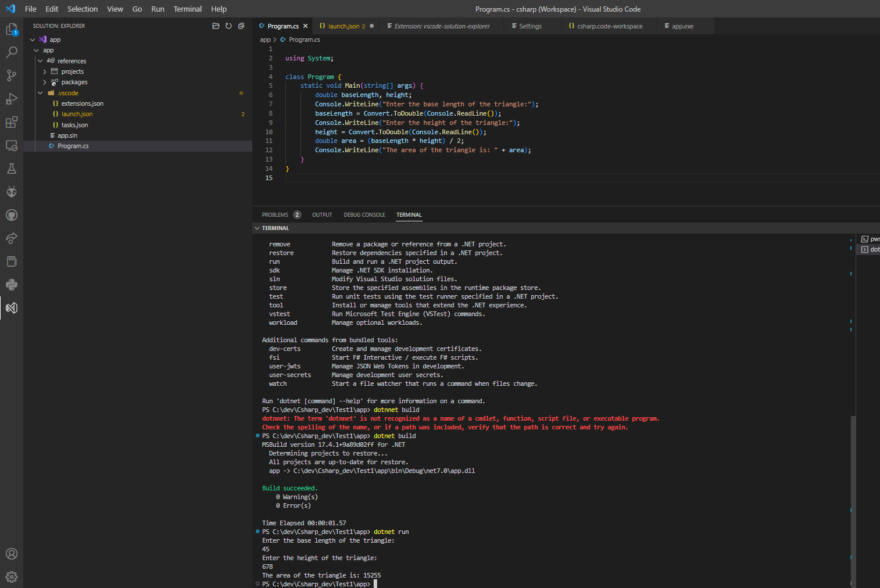Click line number 10 in the gutter
880x588 pixels.
pos(269,132)
